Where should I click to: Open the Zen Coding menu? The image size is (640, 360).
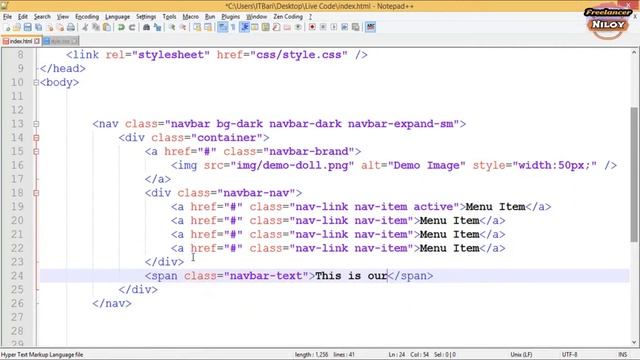tap(288, 17)
